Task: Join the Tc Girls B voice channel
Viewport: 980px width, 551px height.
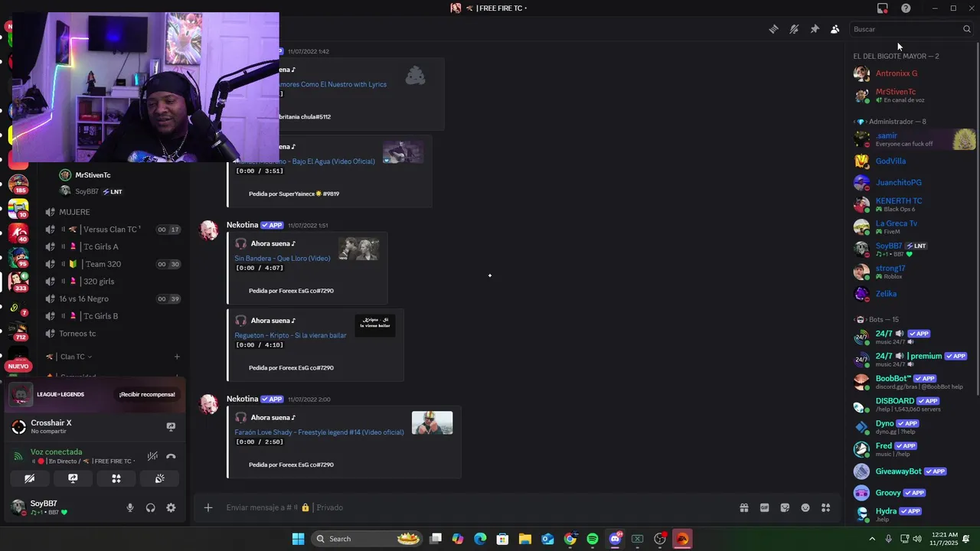Action: tap(112, 316)
